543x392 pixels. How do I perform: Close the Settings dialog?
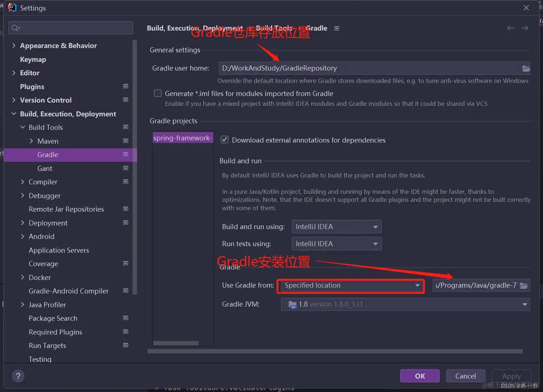pos(526,8)
